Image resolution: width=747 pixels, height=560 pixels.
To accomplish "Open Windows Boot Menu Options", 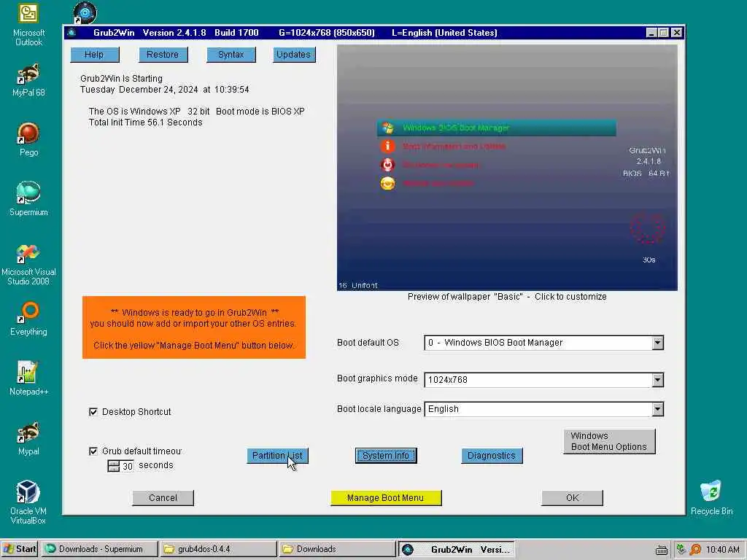I will point(609,441).
